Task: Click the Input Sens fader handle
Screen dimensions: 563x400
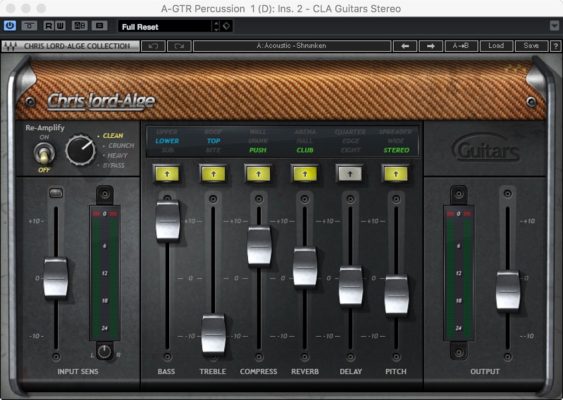Action: click(56, 277)
